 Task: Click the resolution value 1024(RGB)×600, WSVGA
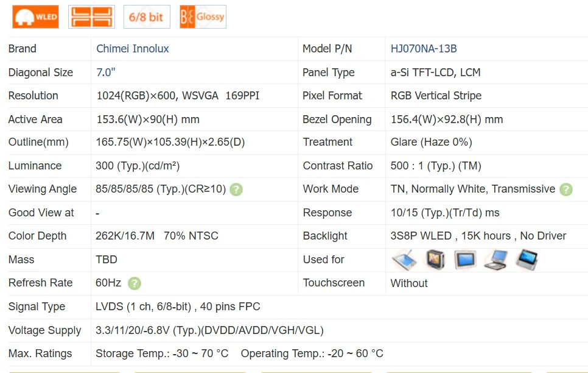158,96
